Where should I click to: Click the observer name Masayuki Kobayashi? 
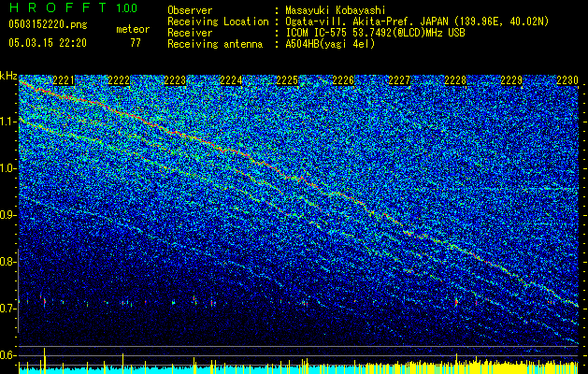coord(335,10)
